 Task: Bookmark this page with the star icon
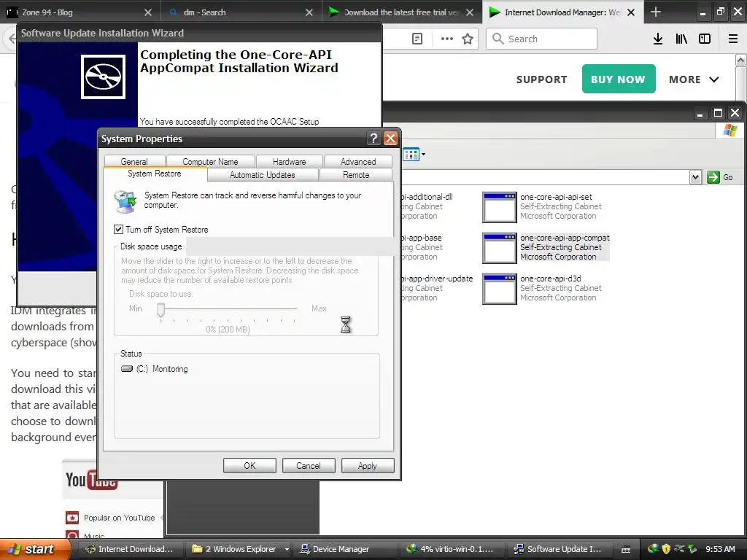(468, 39)
